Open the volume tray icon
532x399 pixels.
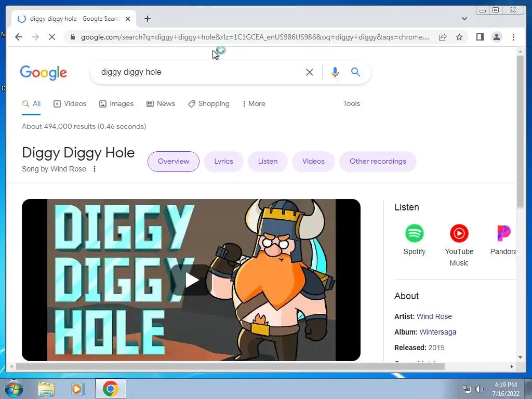click(x=479, y=389)
